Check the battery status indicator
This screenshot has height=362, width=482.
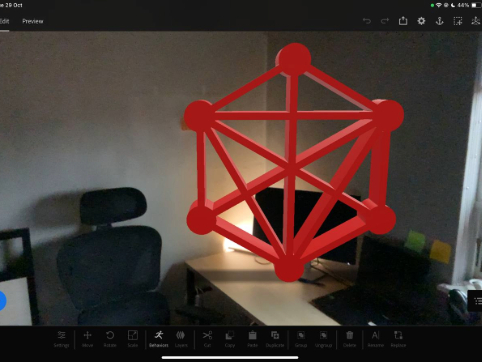475,5
